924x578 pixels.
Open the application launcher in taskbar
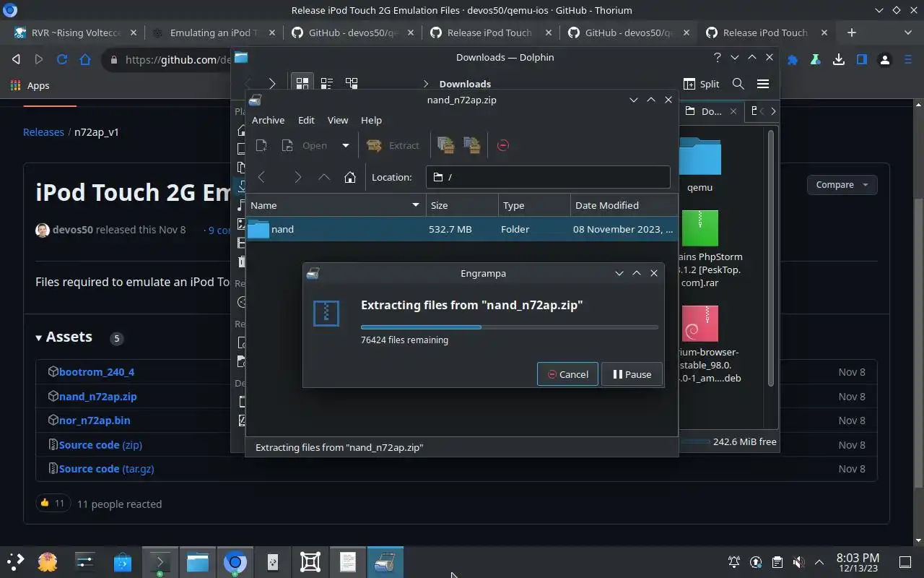tap(14, 561)
